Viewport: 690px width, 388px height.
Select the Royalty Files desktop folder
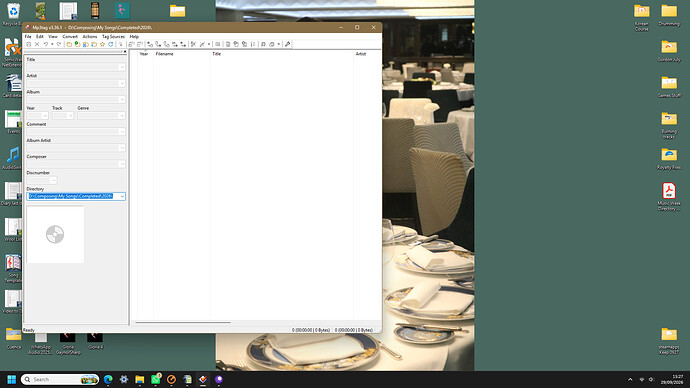(669, 158)
